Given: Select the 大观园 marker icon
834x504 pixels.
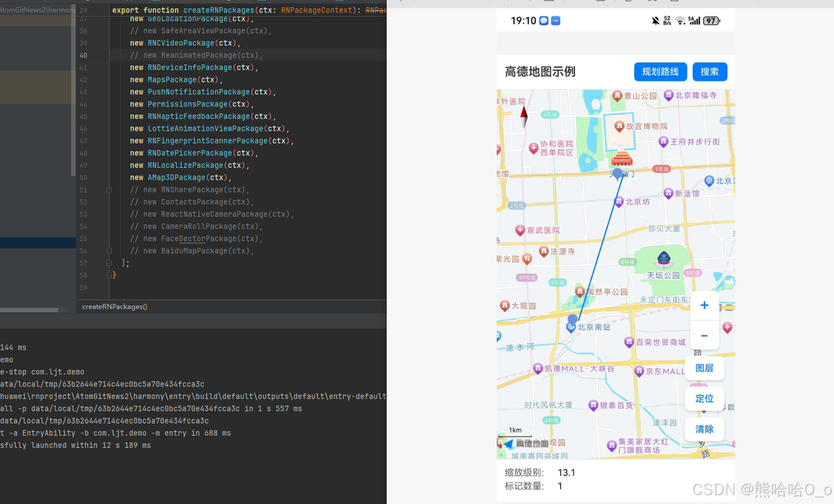Looking at the screenshot, I should (505, 306).
